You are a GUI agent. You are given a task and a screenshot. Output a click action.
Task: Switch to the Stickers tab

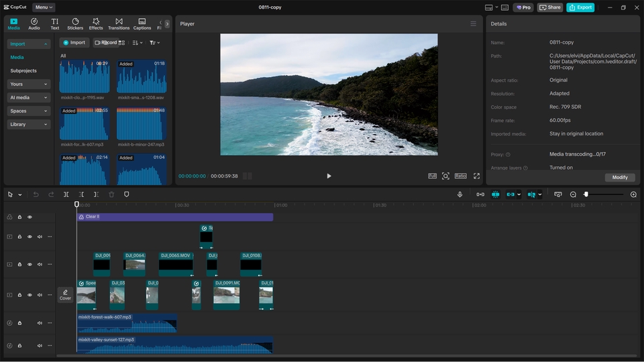75,24
